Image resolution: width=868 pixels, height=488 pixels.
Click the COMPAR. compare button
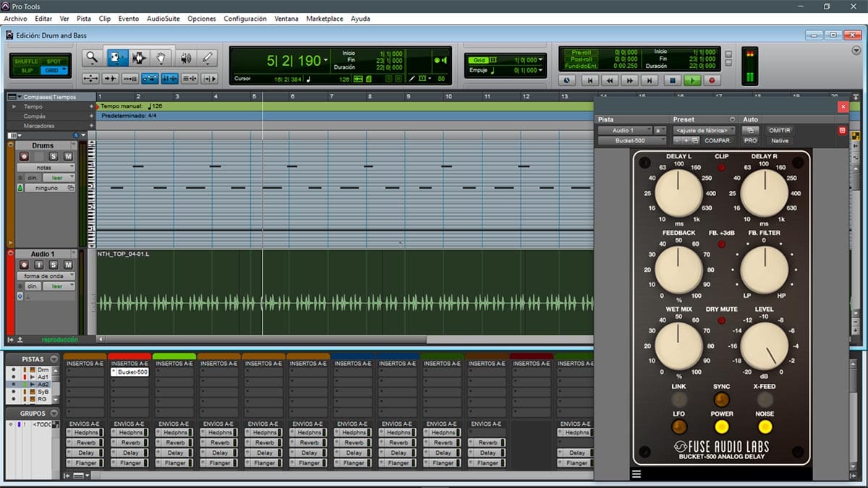(718, 140)
